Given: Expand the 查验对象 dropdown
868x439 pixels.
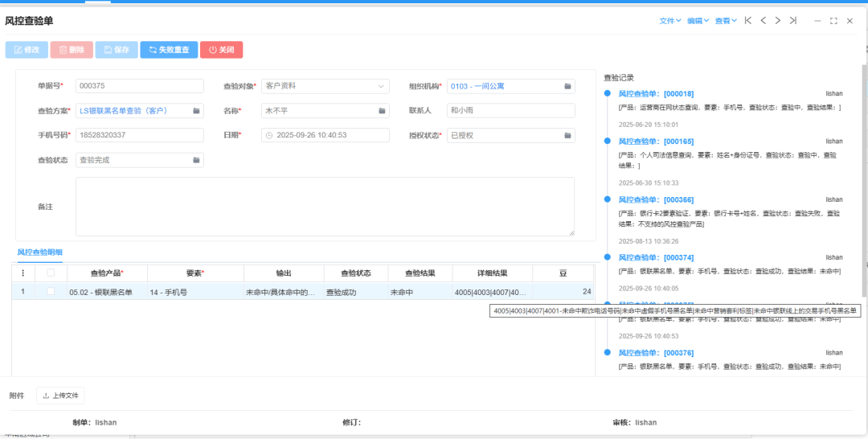Looking at the screenshot, I should click(x=381, y=86).
